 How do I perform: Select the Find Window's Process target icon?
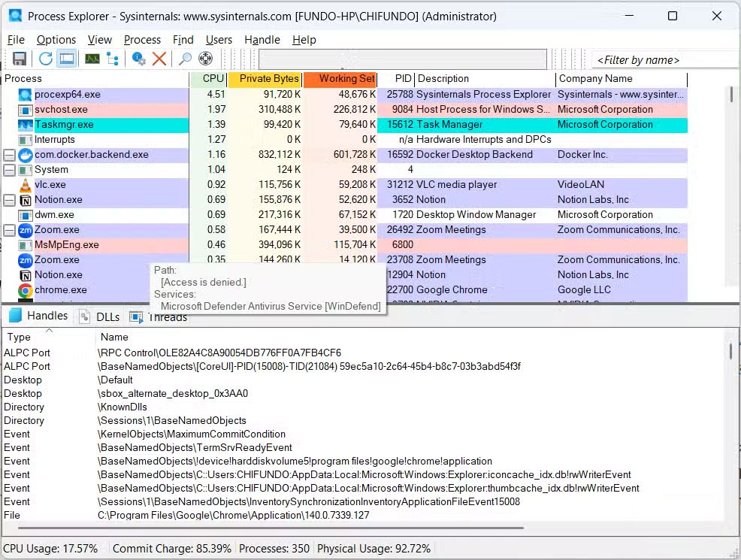coord(205,59)
